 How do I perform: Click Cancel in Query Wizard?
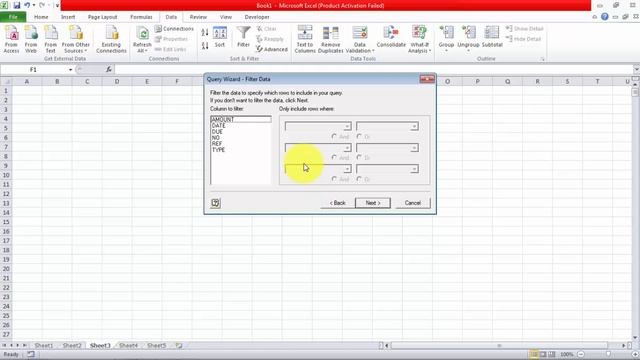tap(413, 203)
